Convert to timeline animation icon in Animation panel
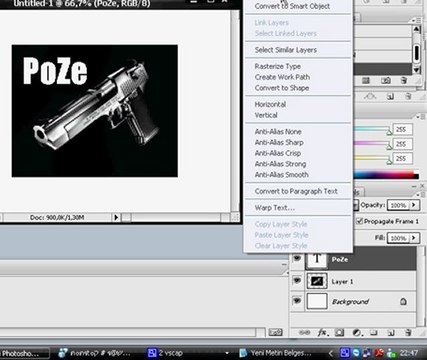The height and width of the screenshot is (360, 427). point(275,332)
